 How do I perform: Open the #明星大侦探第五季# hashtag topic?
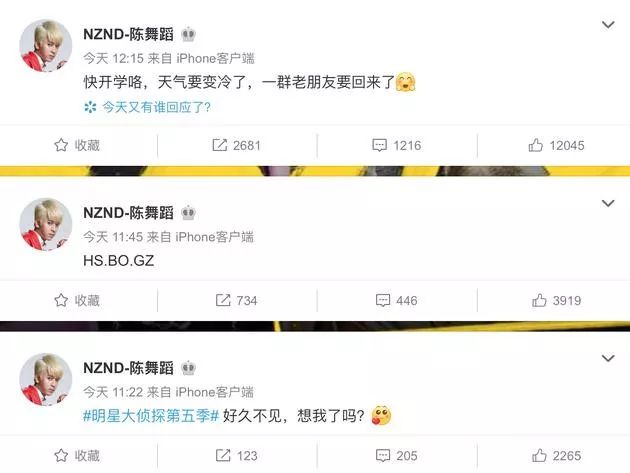[151, 416]
